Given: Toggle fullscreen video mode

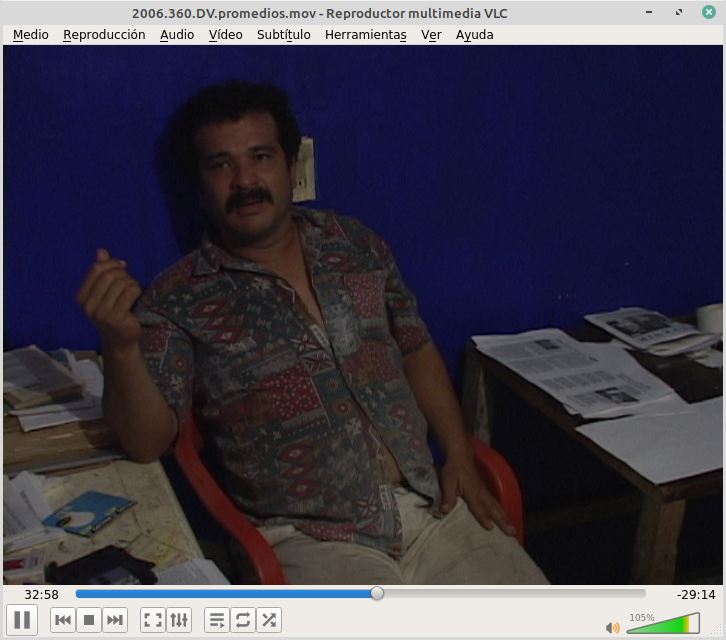Looking at the screenshot, I should [153, 620].
